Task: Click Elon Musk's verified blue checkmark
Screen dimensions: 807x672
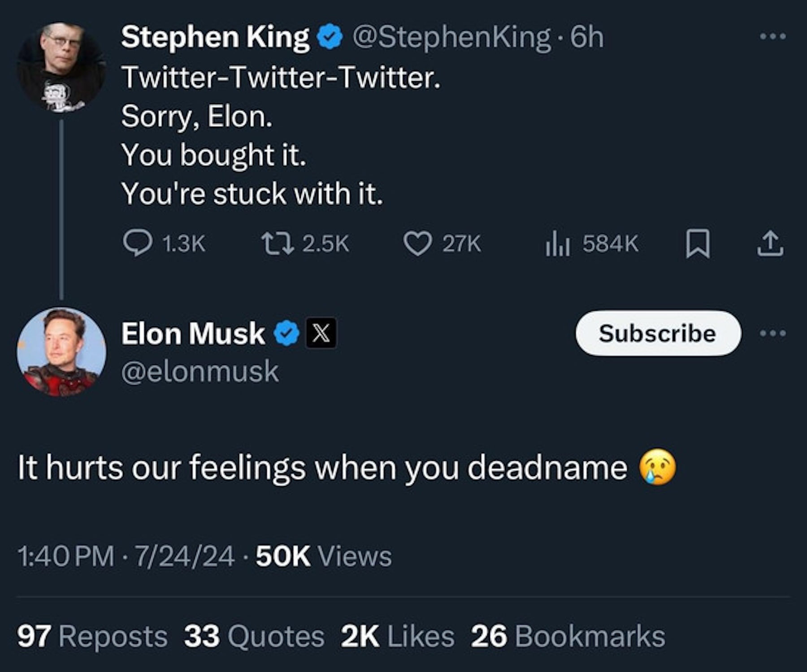Action: (286, 334)
